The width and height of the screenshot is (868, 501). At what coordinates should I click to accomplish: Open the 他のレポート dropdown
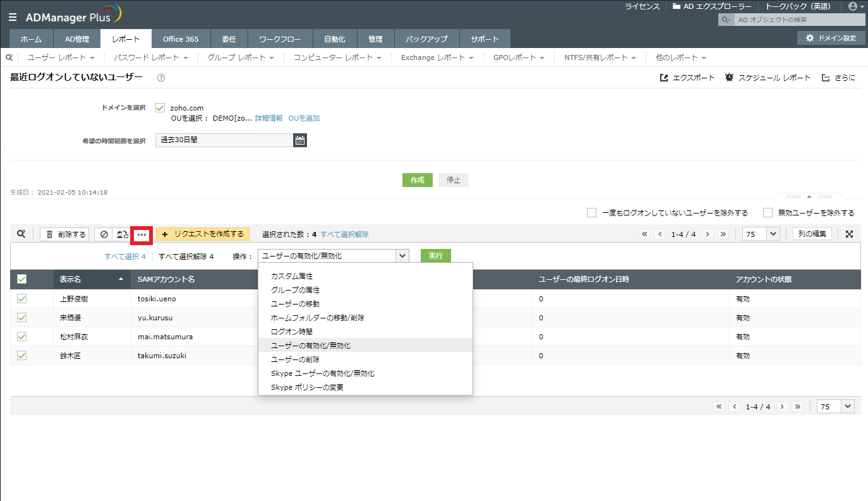point(681,57)
